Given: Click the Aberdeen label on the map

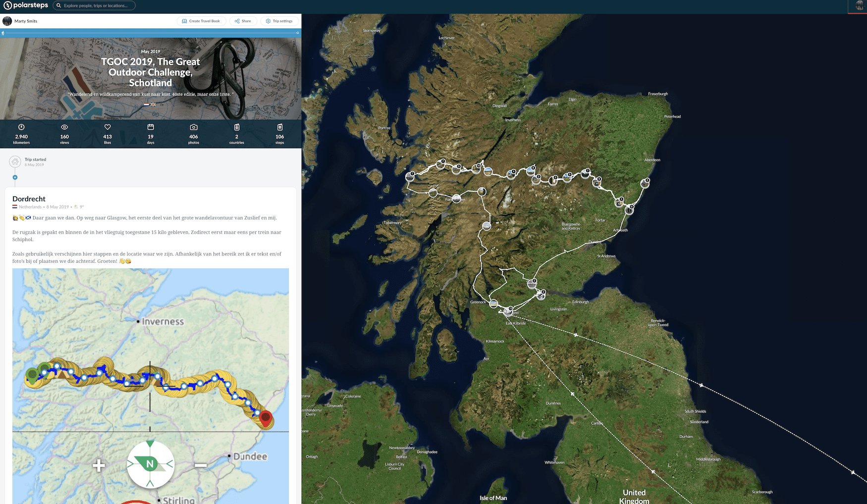Looking at the screenshot, I should [x=652, y=160].
